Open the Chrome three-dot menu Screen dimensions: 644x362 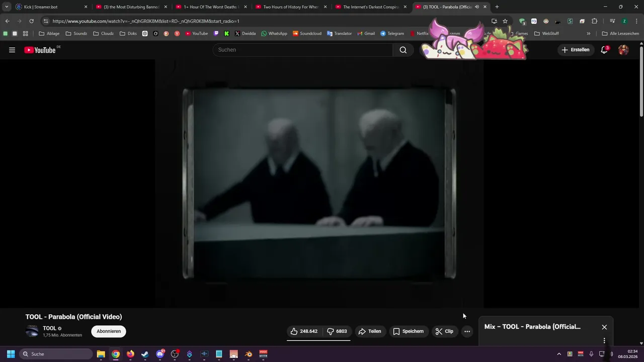pos(636,21)
